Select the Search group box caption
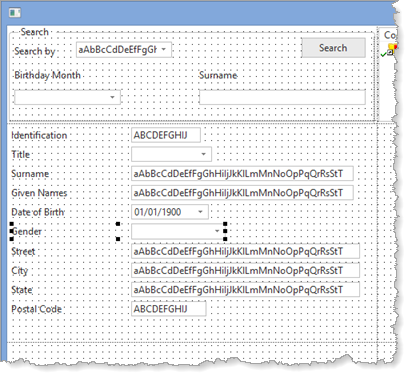Image resolution: width=412 pixels, height=378 pixels. point(35,32)
